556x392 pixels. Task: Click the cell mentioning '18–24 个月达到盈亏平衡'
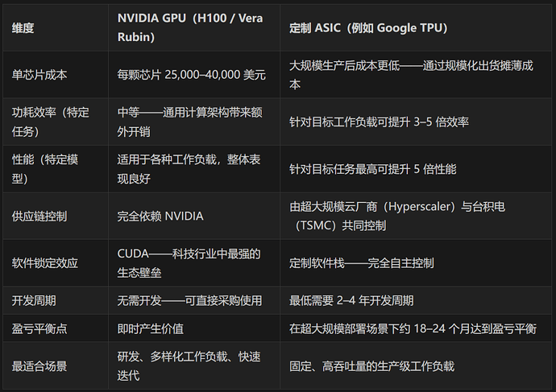point(416,328)
